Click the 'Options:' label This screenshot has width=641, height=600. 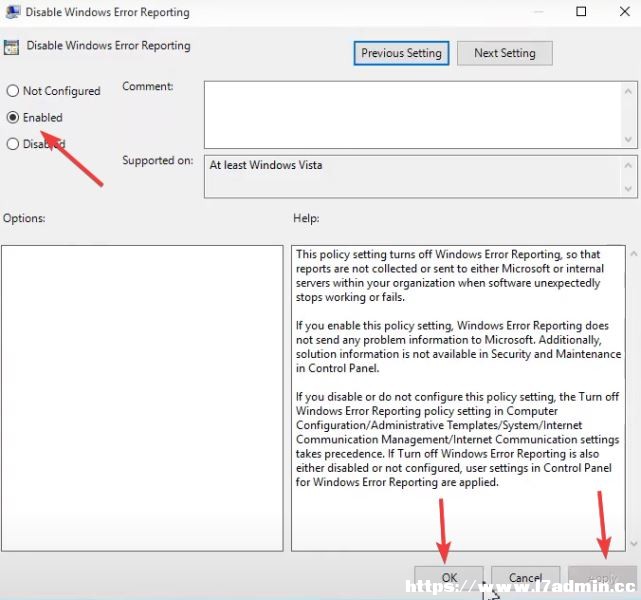pos(24,218)
